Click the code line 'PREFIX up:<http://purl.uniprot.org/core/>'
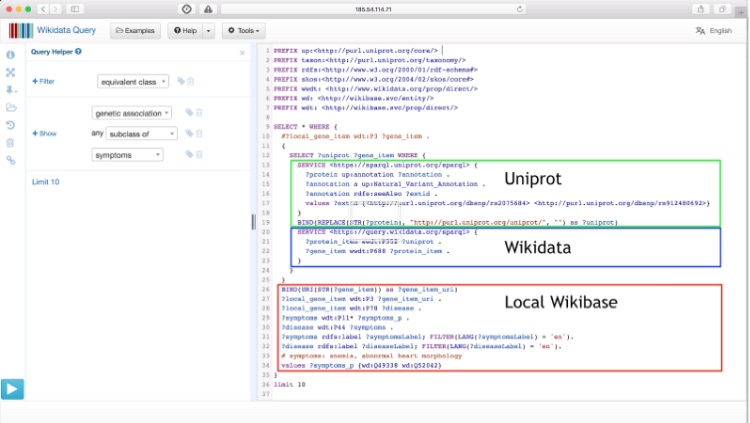The image size is (750, 423). tap(355, 50)
